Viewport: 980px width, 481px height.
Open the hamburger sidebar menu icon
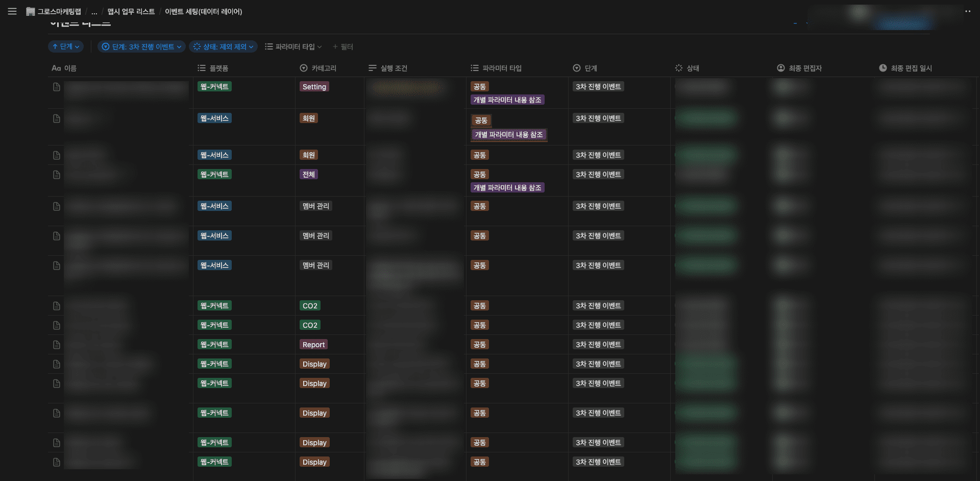pyautogui.click(x=12, y=11)
